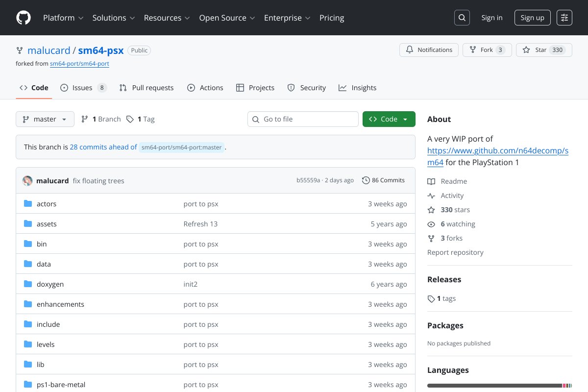588x392 pixels.
Task: Click the eye icon beside 6 watching
Action: click(x=431, y=224)
